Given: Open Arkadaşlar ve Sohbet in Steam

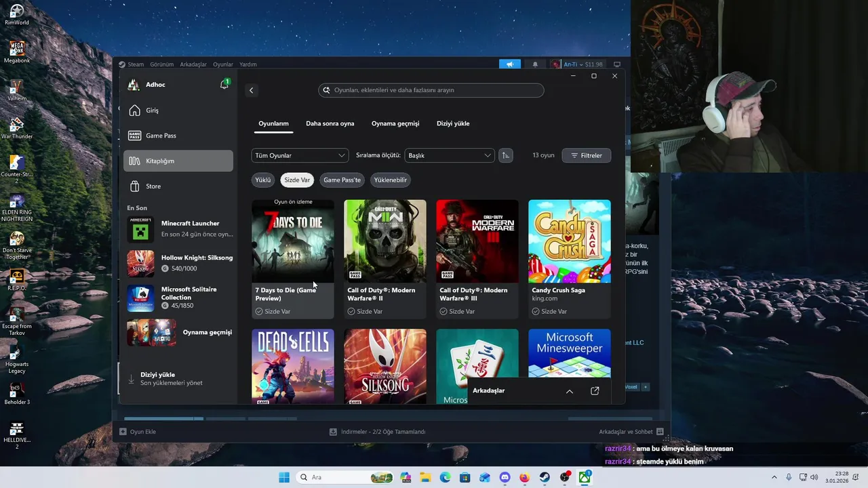Looking at the screenshot, I should pos(631,432).
